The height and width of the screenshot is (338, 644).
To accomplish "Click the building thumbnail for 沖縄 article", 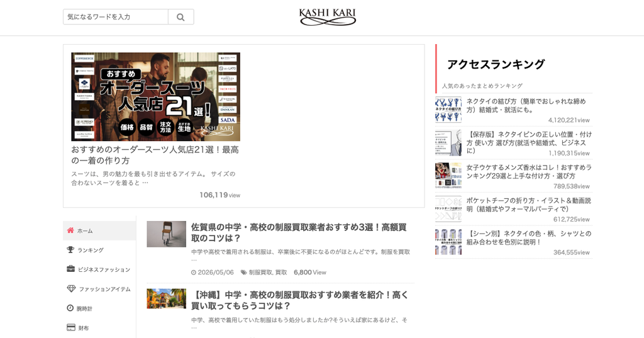I will (166, 298).
